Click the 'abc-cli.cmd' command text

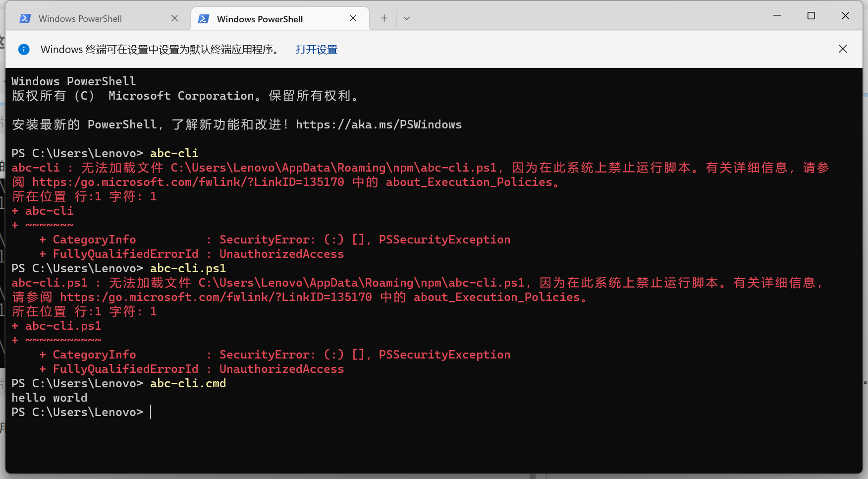point(188,383)
